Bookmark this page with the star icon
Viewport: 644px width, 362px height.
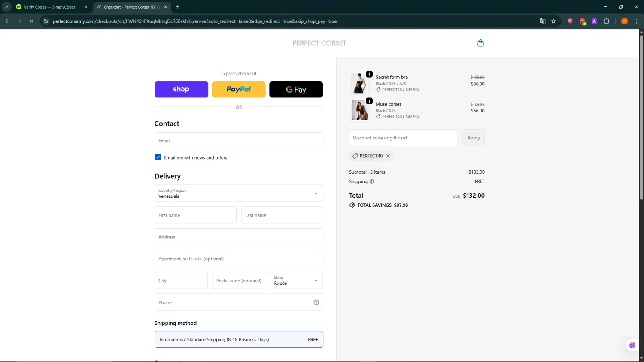tap(553, 21)
